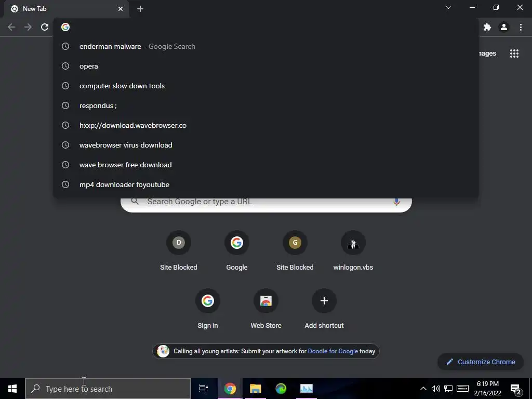This screenshot has width=532, height=399.
Task: Open the performance monitor taskbar app
Action: [x=307, y=389]
